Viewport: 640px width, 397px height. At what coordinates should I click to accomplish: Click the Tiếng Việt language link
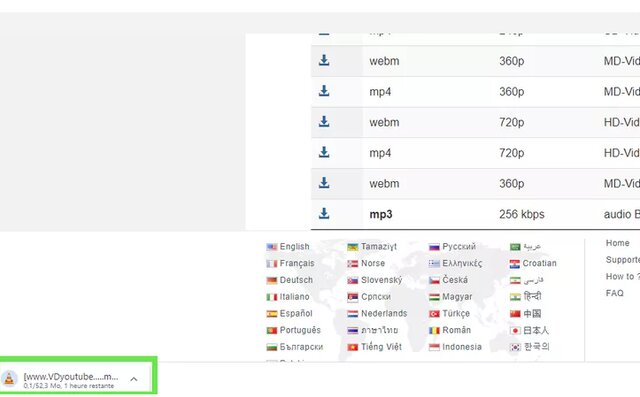381,346
